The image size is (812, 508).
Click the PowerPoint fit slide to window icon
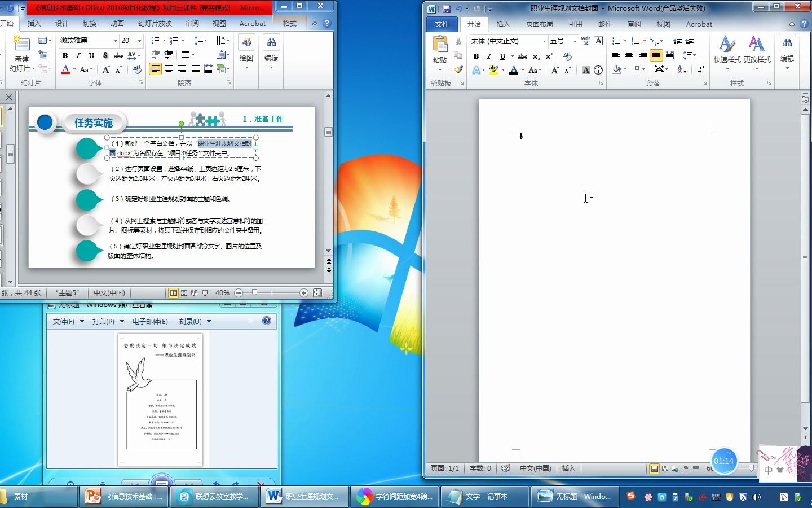[317, 293]
